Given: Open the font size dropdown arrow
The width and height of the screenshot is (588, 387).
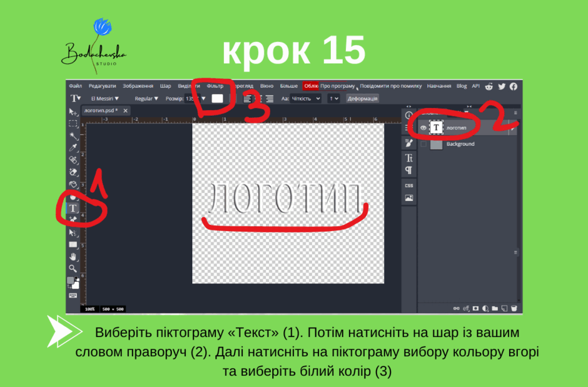Looking at the screenshot, I should point(204,99).
